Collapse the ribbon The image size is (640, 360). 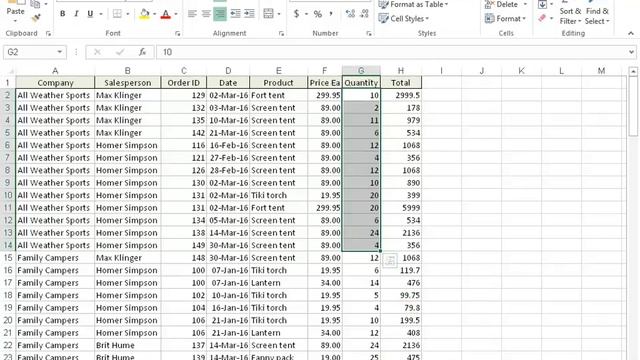631,33
